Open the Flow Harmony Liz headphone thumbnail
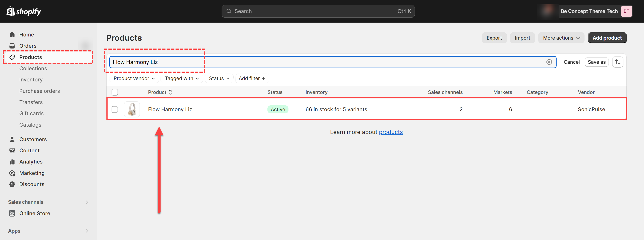644x240 pixels. tap(132, 109)
